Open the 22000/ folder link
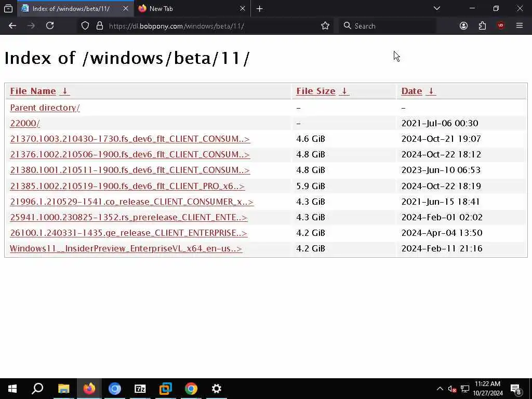This screenshot has height=399, width=532. click(25, 123)
